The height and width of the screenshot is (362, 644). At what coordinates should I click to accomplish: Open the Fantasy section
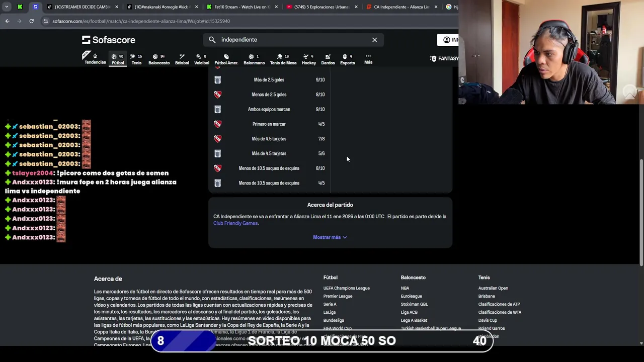444,59
